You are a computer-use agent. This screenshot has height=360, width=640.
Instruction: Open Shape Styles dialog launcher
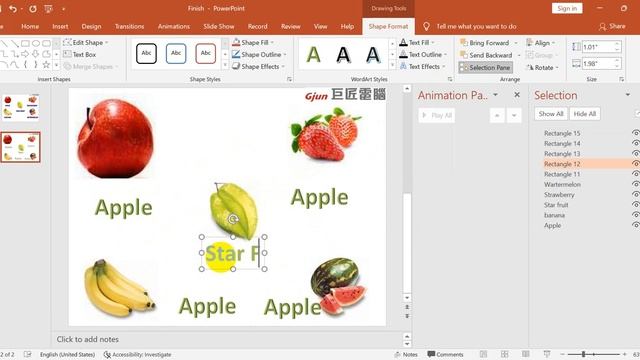(289, 79)
